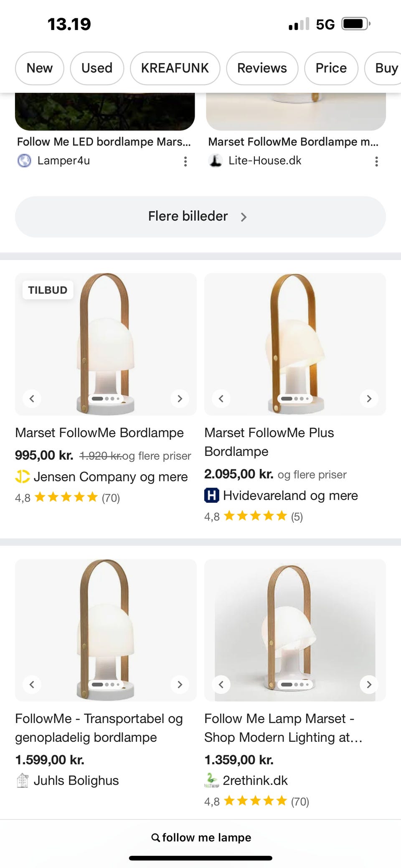This screenshot has width=401, height=868.
Task: Show previous image of 2rethink.dk lamp
Action: pyautogui.click(x=221, y=685)
